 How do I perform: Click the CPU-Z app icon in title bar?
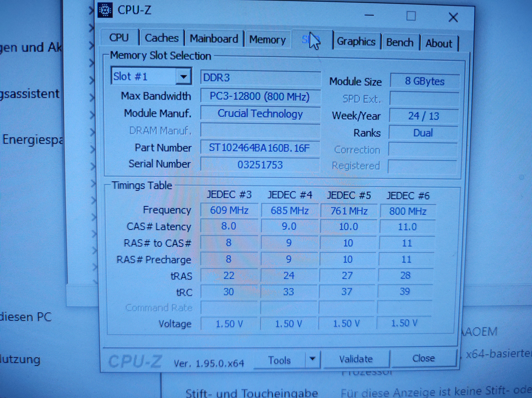tap(105, 10)
